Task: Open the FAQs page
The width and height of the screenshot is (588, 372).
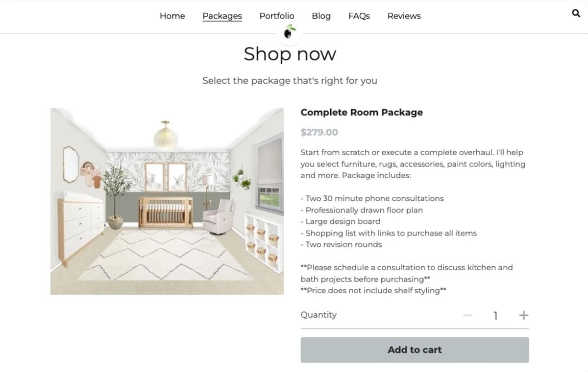Action: pyautogui.click(x=359, y=16)
